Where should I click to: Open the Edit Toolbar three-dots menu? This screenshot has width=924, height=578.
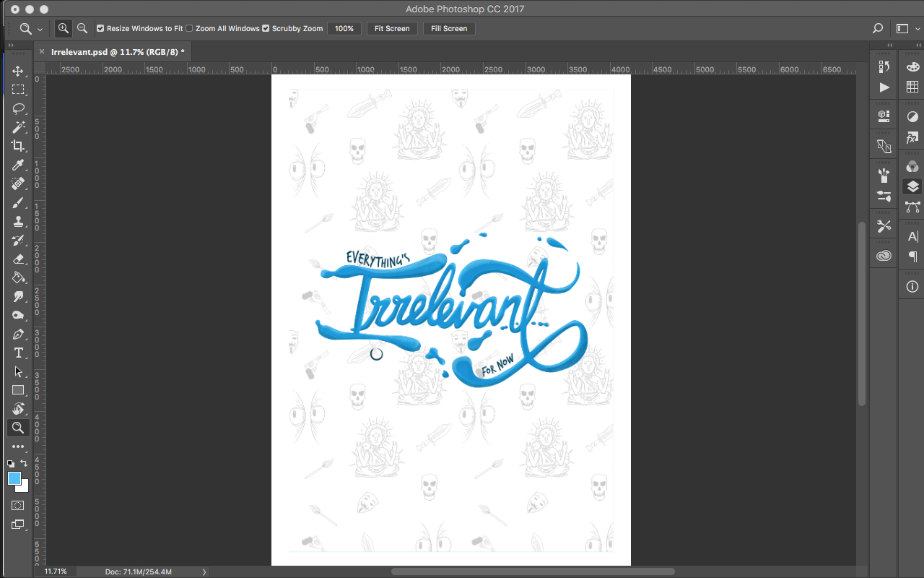(x=18, y=447)
